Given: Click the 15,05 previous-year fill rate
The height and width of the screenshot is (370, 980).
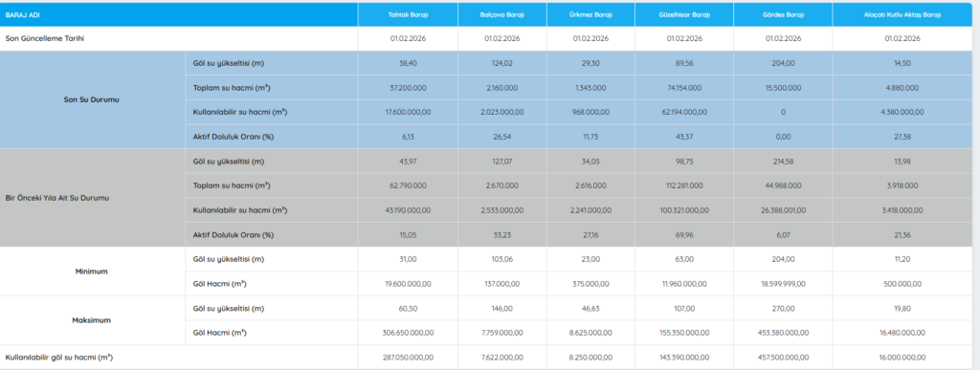Looking at the screenshot, I should click(x=408, y=235).
